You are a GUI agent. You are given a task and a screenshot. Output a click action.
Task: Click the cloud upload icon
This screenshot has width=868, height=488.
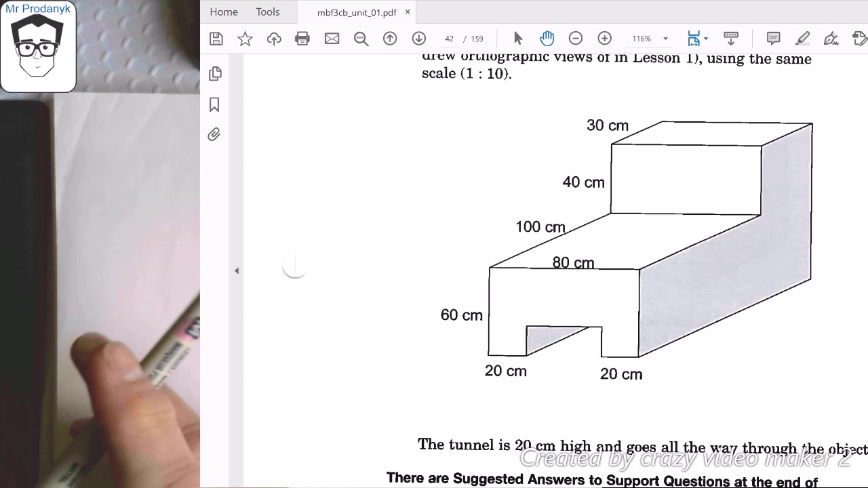274,39
